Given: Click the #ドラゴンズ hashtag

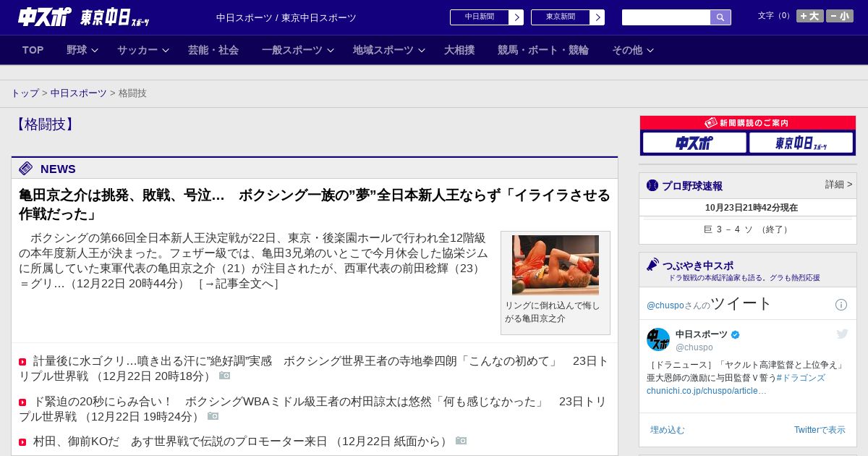Looking at the screenshot, I should pos(801,378).
